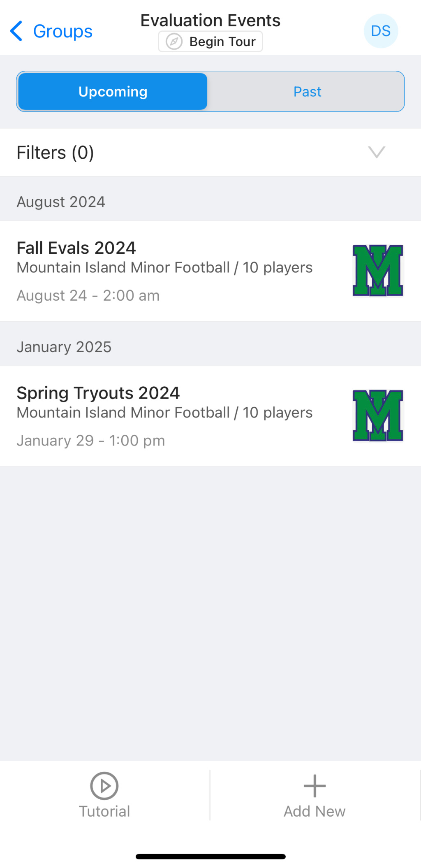
Task: Tap the back chevron arrow icon
Action: 16,31
